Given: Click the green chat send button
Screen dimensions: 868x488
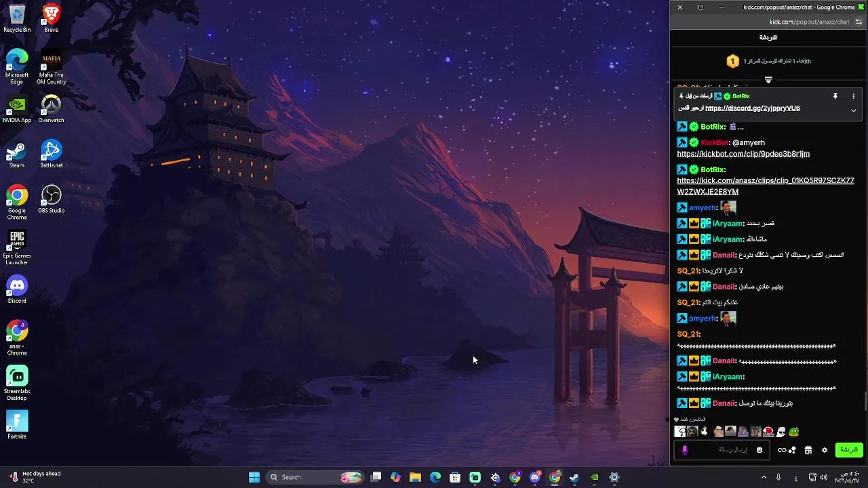Looking at the screenshot, I should pyautogui.click(x=849, y=450).
